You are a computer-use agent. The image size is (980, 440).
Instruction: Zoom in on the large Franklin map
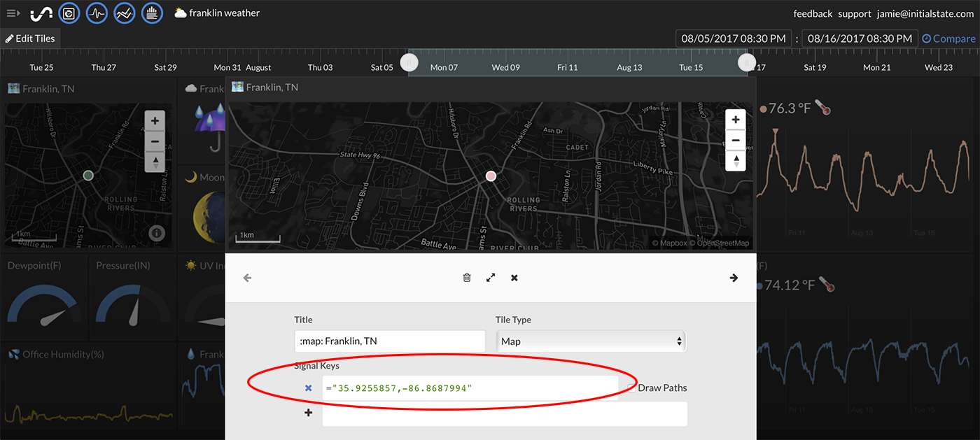[735, 120]
